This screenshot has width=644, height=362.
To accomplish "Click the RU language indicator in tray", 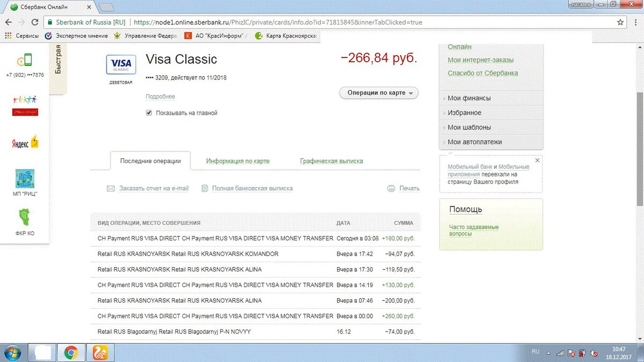I will point(535,351).
